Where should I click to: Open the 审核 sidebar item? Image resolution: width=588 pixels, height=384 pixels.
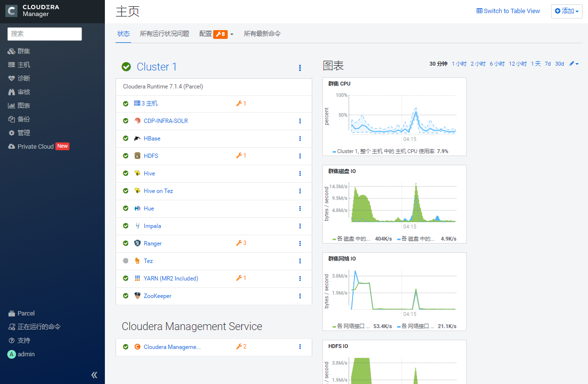click(19, 92)
